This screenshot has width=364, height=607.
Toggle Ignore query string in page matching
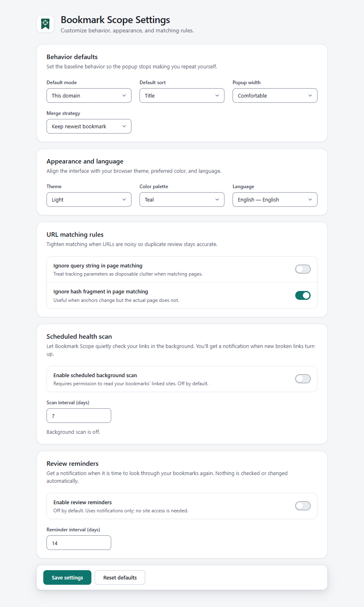(303, 269)
